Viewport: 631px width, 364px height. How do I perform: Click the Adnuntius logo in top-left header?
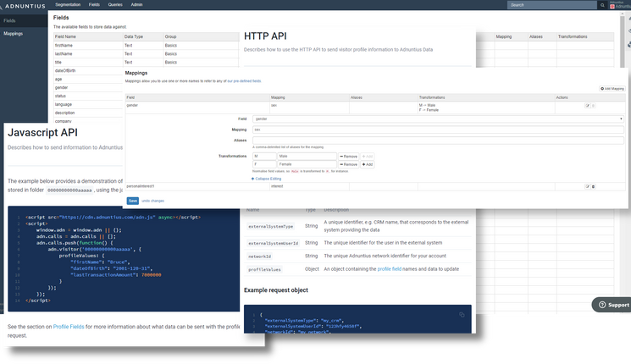point(23,6)
